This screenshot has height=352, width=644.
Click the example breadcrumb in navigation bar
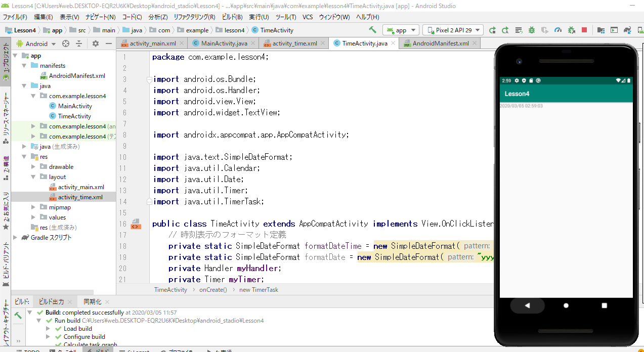[192, 30]
